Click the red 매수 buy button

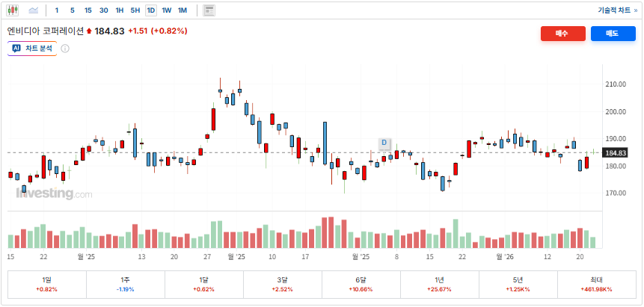coord(563,34)
